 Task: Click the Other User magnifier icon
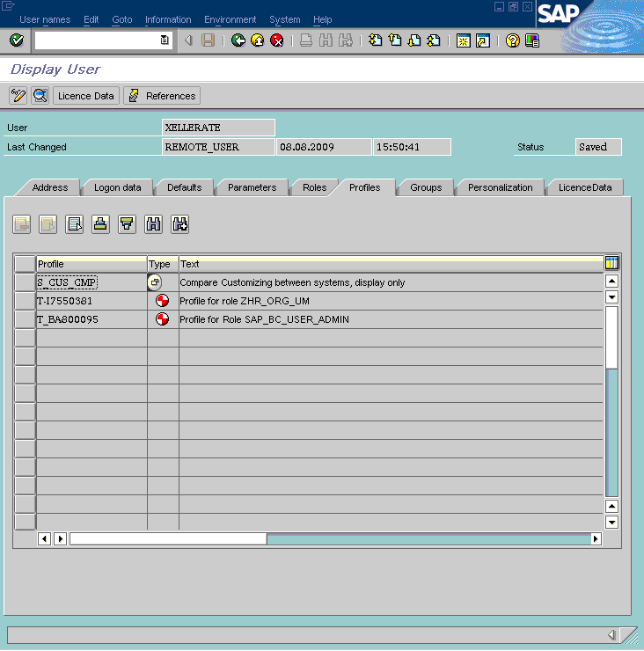pyautogui.click(x=40, y=96)
